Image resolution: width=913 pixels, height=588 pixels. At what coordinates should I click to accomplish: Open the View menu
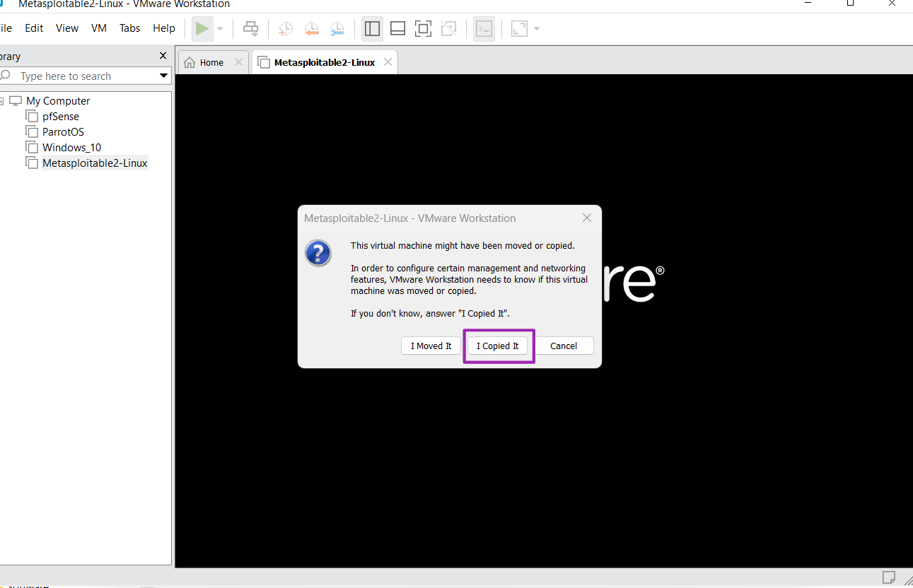point(67,28)
